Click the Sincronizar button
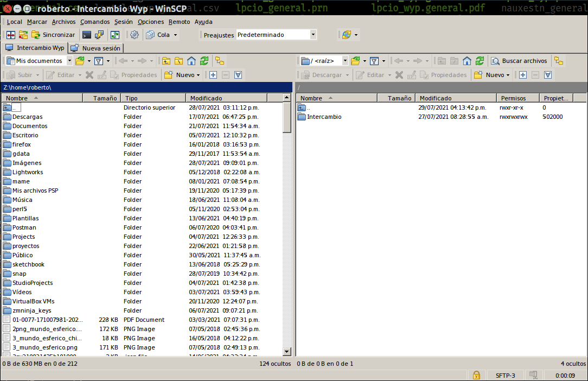The width and height of the screenshot is (588, 381). [53, 35]
